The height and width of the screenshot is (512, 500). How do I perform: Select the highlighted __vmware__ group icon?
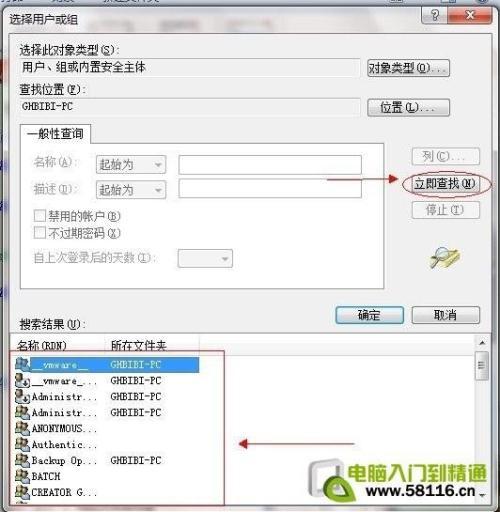[23, 364]
